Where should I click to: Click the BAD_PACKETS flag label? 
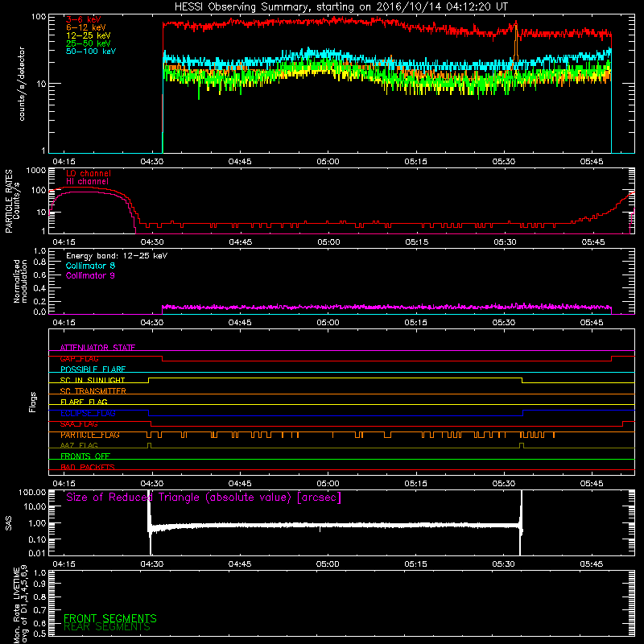(88, 467)
